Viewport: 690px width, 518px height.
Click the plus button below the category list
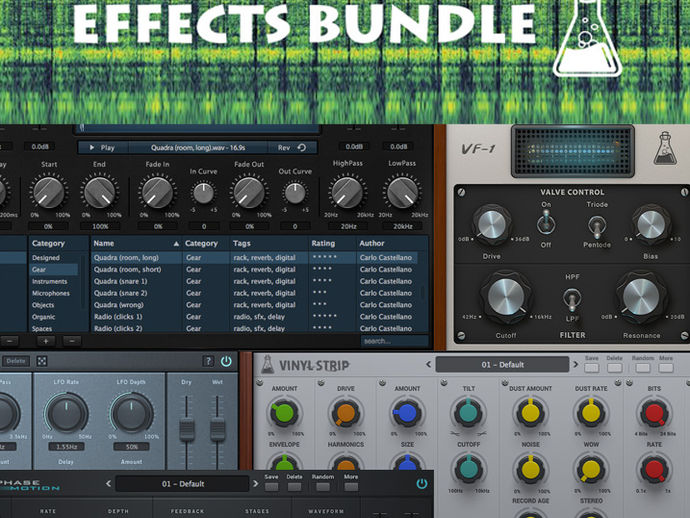(46, 341)
